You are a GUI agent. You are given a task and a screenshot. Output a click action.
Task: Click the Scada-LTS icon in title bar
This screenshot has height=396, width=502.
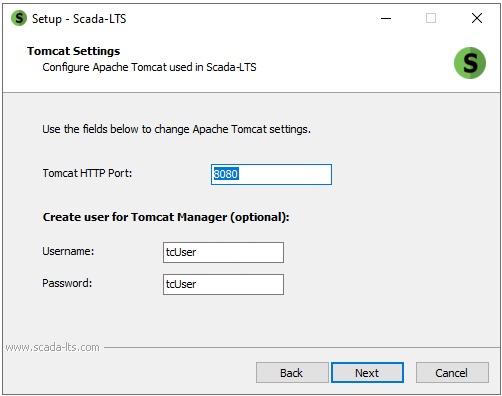tap(19, 18)
